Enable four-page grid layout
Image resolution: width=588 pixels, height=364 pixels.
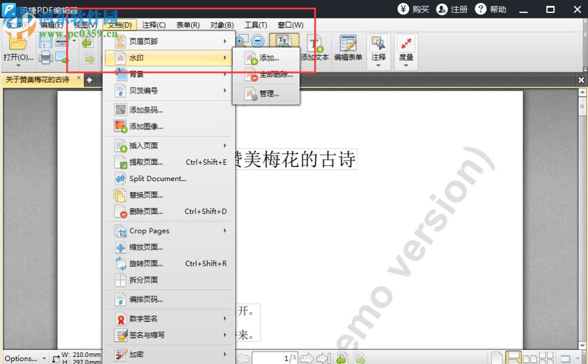pyautogui.click(x=546, y=358)
